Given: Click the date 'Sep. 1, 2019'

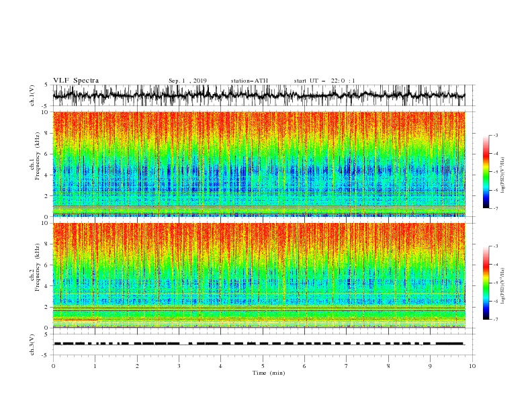Looking at the screenshot, I should coord(187,81).
